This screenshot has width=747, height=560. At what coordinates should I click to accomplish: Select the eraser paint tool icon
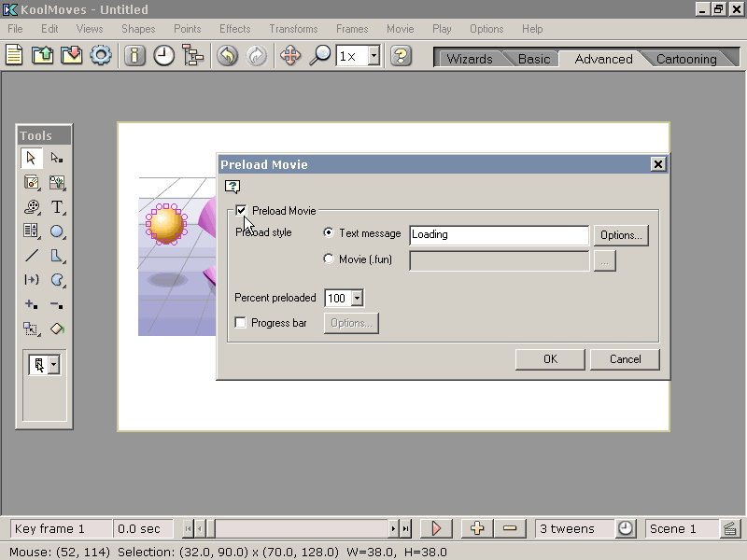[57, 329]
